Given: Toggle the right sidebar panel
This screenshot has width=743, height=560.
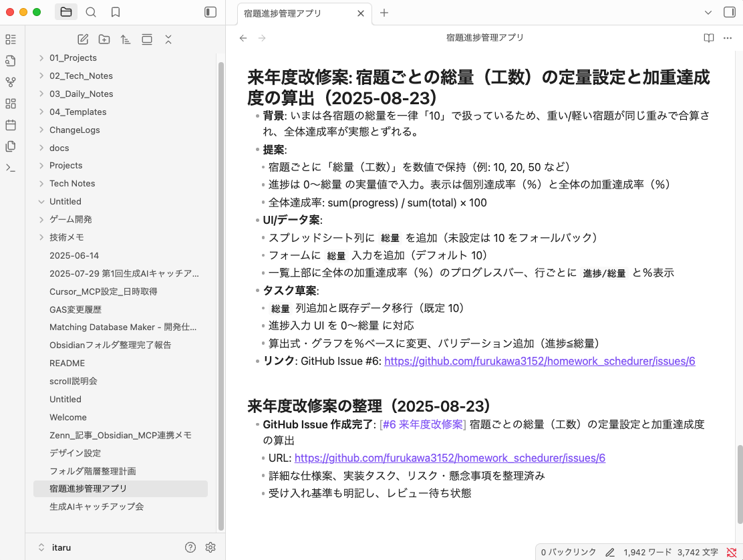Looking at the screenshot, I should point(729,13).
